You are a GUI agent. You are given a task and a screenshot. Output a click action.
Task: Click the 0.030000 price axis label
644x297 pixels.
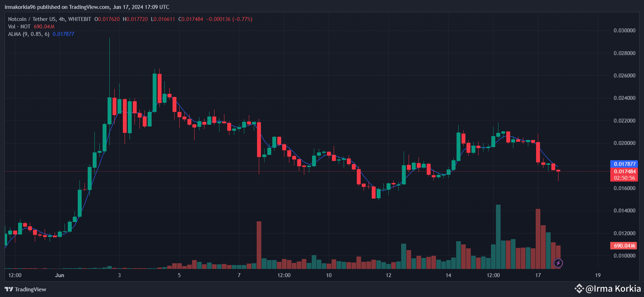click(624, 31)
